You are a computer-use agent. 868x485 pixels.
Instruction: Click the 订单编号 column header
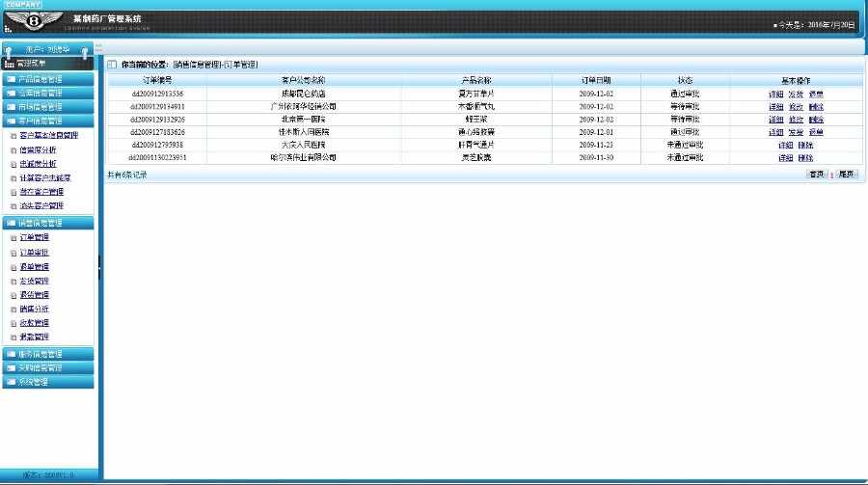click(x=157, y=81)
